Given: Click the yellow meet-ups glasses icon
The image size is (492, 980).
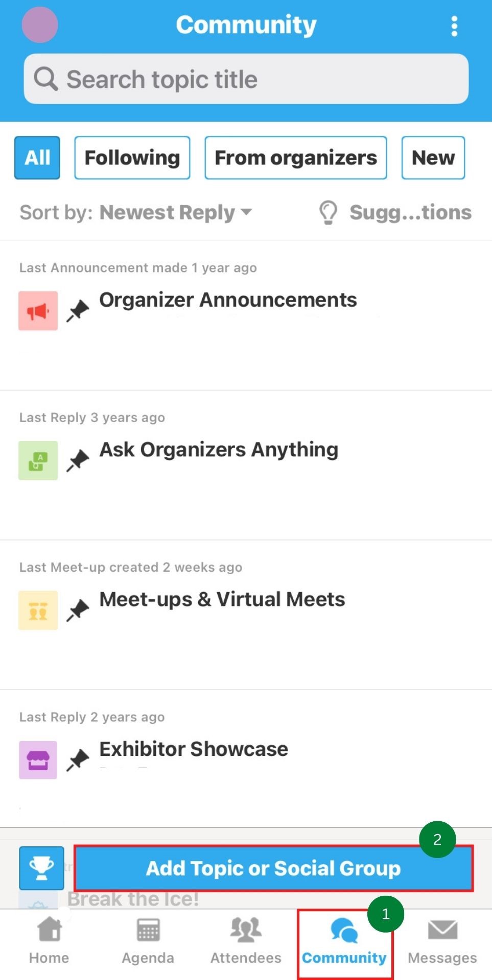Looking at the screenshot, I should click(38, 610).
